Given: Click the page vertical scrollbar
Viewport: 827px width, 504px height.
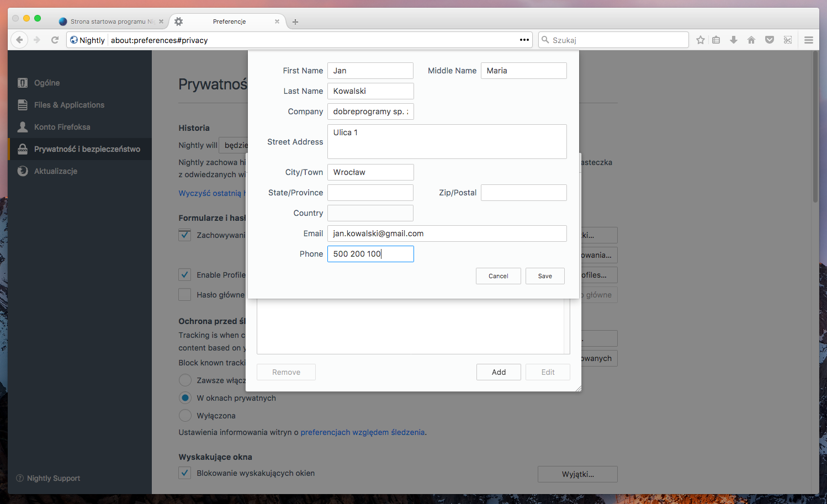Looking at the screenshot, I should [815, 127].
